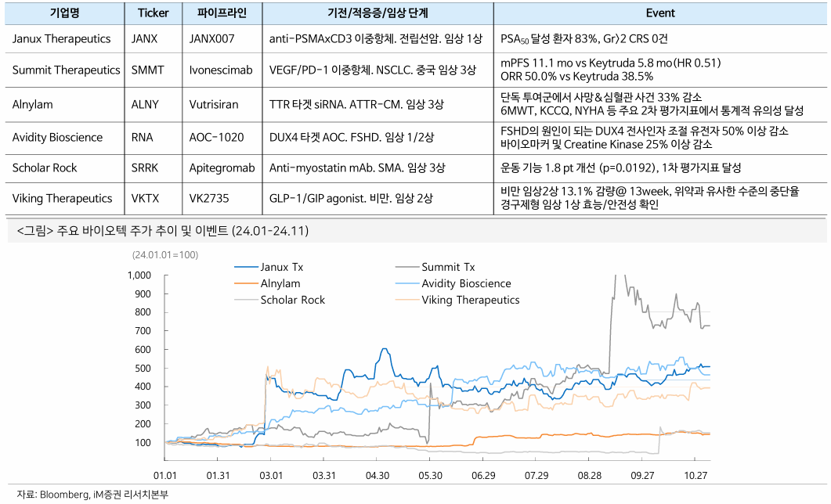
Task: Click the Janux Tx legend line
Action: coord(245,268)
